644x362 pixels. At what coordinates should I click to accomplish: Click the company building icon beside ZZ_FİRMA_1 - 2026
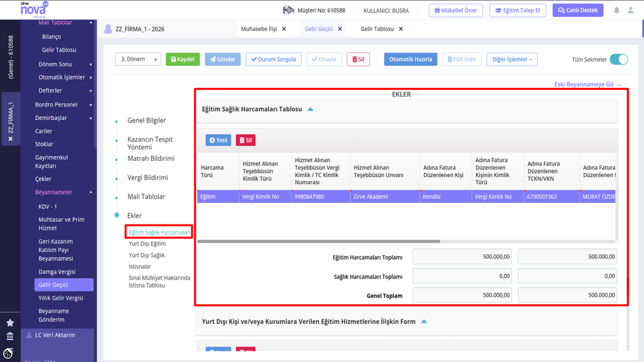pos(108,29)
